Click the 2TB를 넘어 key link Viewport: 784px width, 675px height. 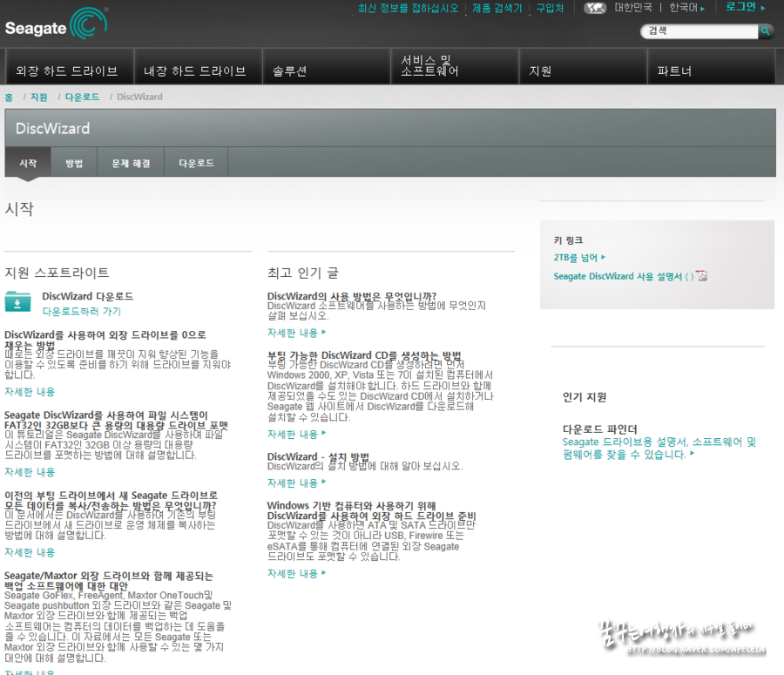(x=579, y=258)
